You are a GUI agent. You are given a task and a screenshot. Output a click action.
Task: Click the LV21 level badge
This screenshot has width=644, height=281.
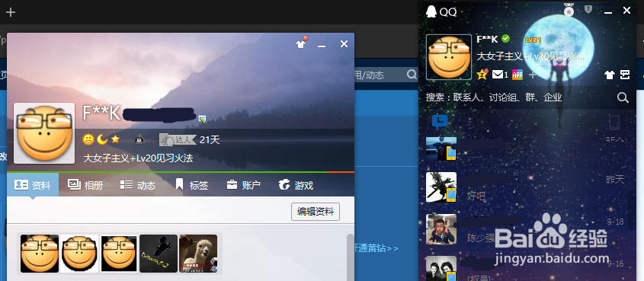(x=533, y=40)
